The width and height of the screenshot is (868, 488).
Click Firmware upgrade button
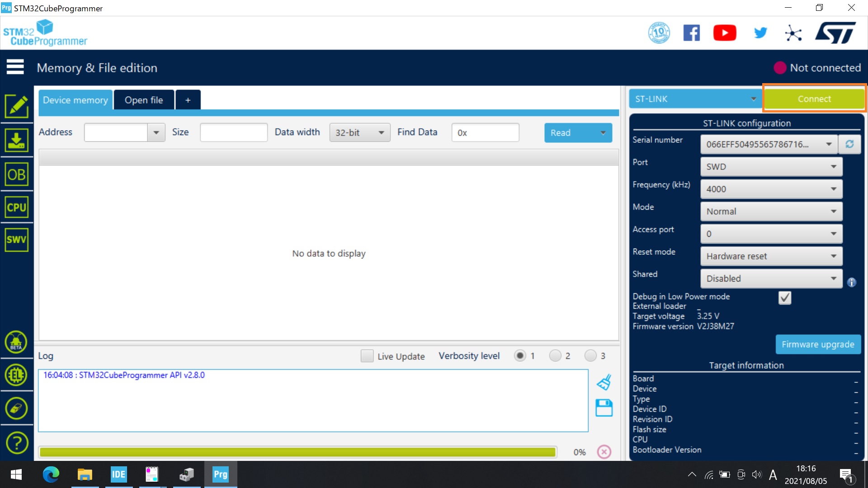point(818,344)
